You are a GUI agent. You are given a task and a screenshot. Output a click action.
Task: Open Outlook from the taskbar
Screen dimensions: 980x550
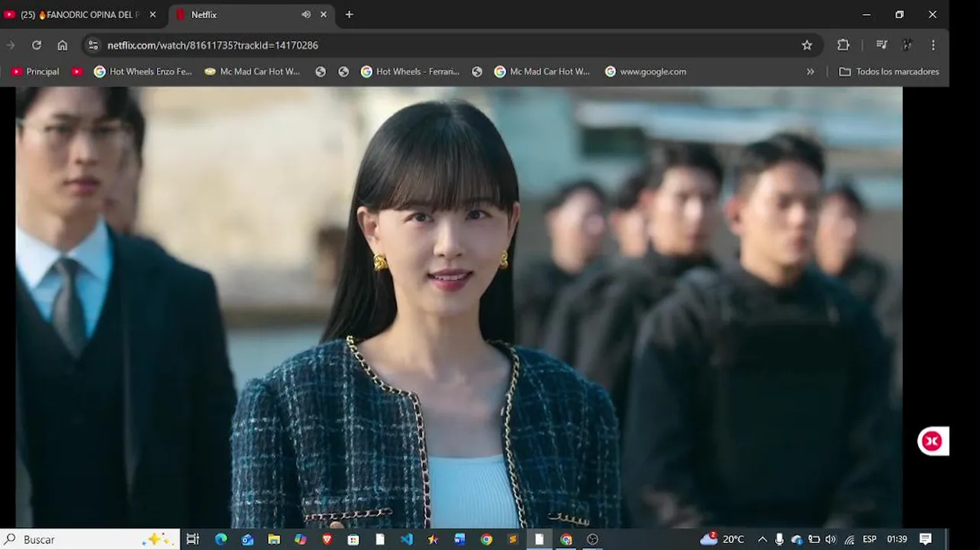click(x=247, y=539)
